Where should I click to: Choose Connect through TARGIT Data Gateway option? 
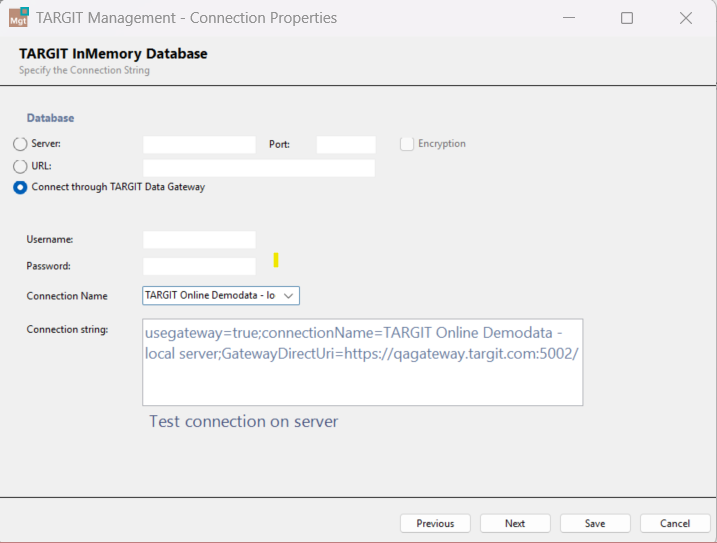coord(20,188)
